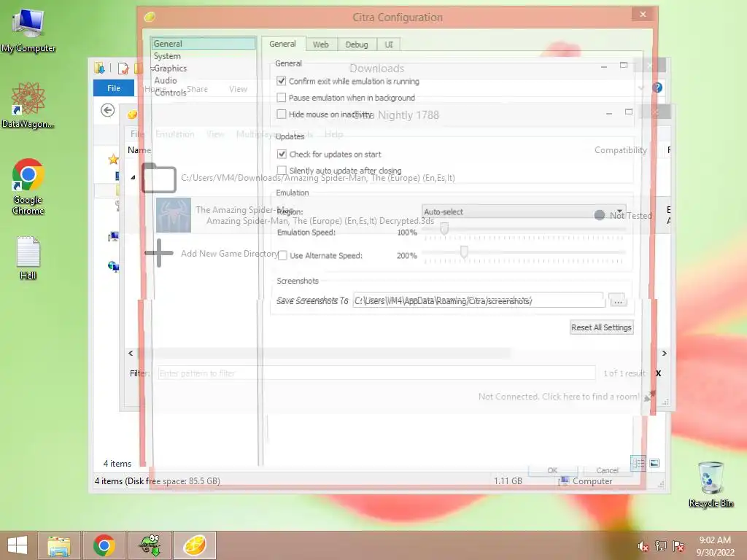Click Cancel in Citra Configuration

(x=607, y=470)
